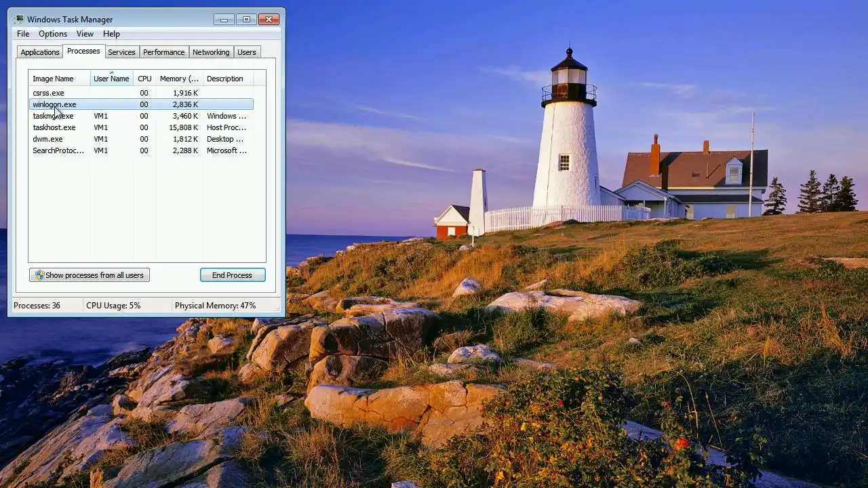The width and height of the screenshot is (868, 488).
Task: Switch to the Applications tab
Action: 40,52
